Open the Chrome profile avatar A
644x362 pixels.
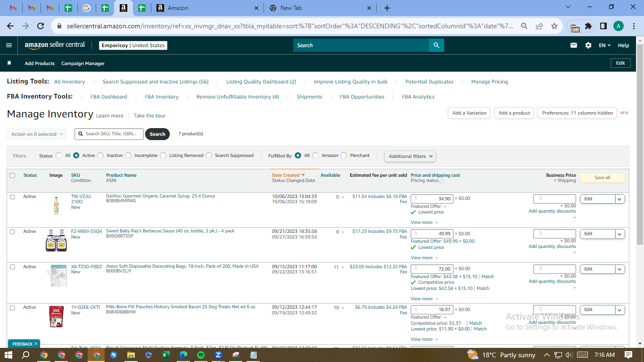619,26
